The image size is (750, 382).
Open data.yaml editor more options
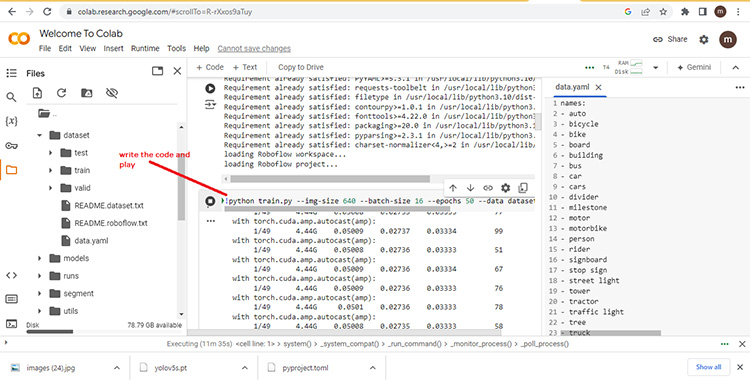[740, 87]
